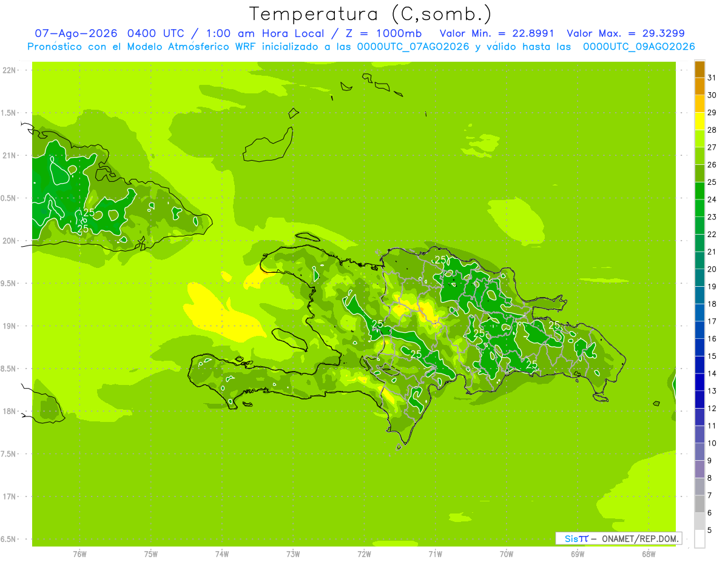Screen dimensions: 728x562
Task: Click the 69W longitude label
Action: tap(578, 554)
